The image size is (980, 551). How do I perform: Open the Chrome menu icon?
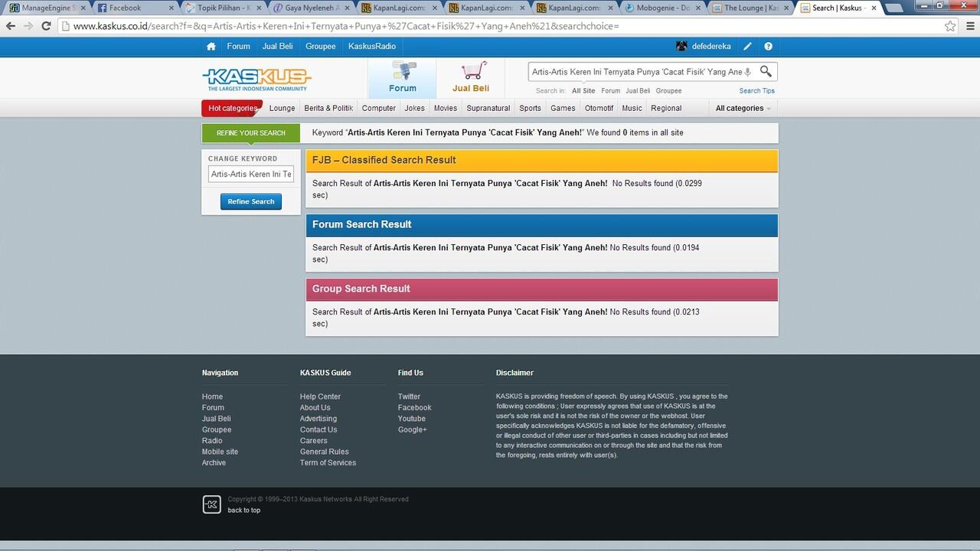click(970, 26)
